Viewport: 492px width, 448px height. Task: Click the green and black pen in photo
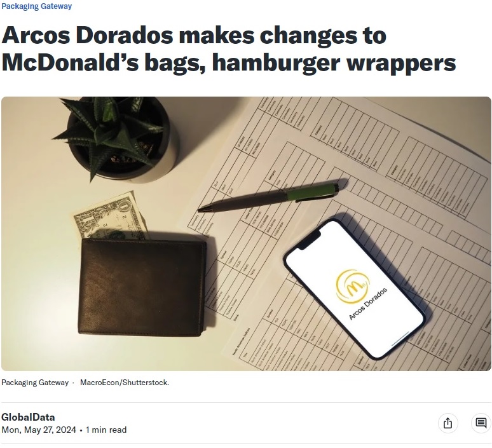(x=273, y=196)
